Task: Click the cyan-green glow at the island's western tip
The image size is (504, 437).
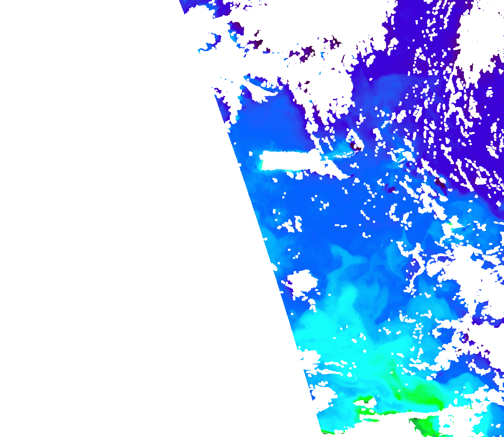Action: [x=260, y=165]
